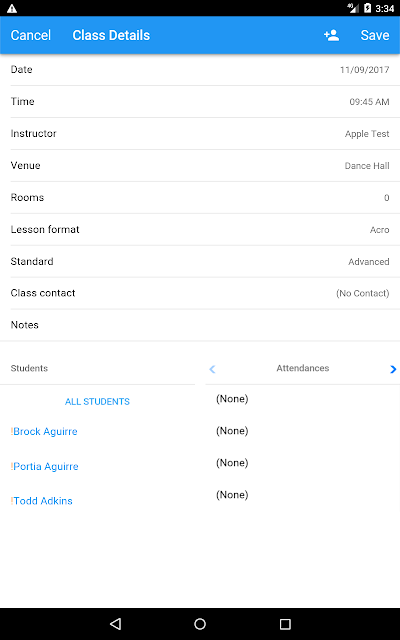
Task: Tap the battery icon in status bar
Action: click(367, 8)
